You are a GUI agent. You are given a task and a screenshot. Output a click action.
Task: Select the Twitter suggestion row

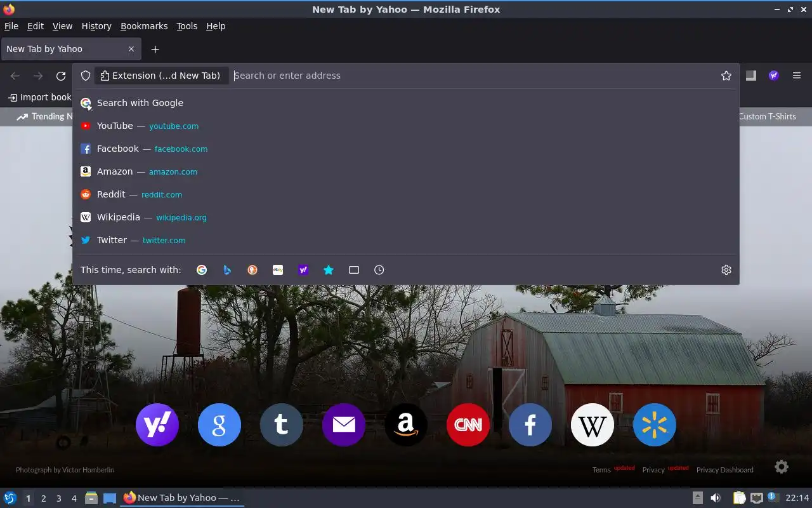(x=406, y=240)
